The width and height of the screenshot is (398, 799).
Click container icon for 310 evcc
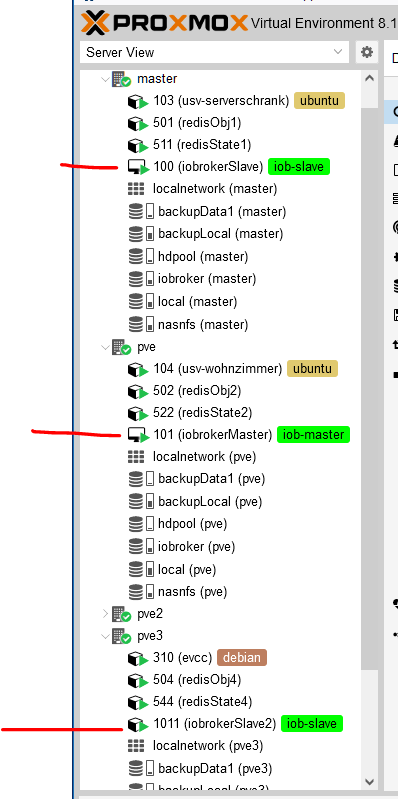pyautogui.click(x=138, y=658)
